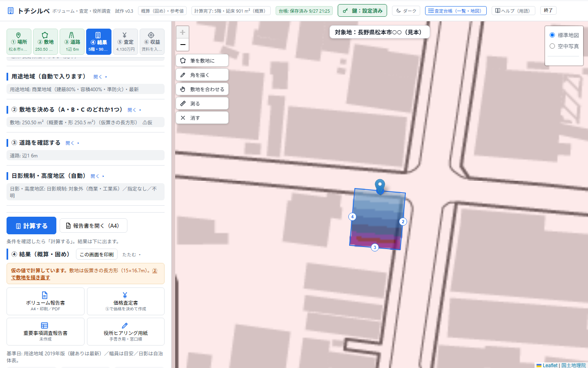Toggle ダーク mode

[407, 11]
